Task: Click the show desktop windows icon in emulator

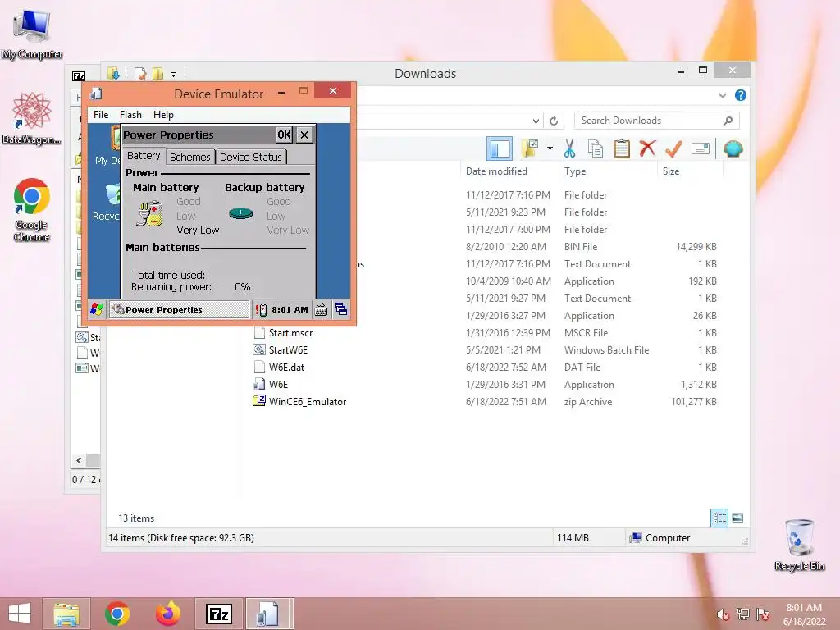Action: (340, 309)
